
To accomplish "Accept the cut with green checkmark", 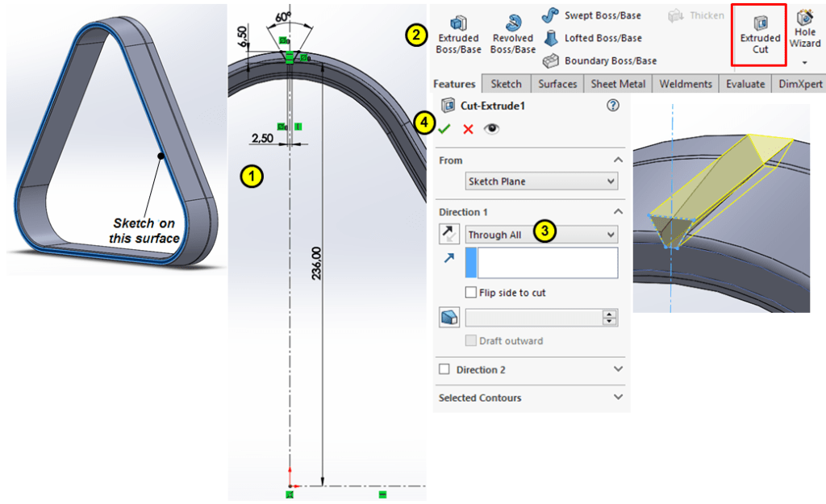I will 444,129.
